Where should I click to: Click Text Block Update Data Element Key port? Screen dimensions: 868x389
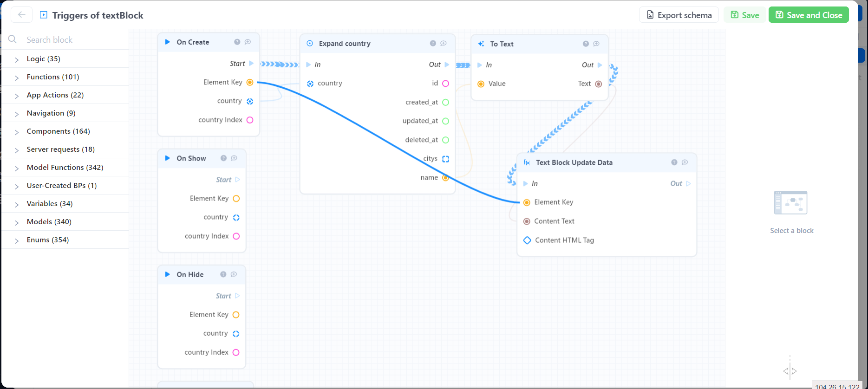pos(527,202)
